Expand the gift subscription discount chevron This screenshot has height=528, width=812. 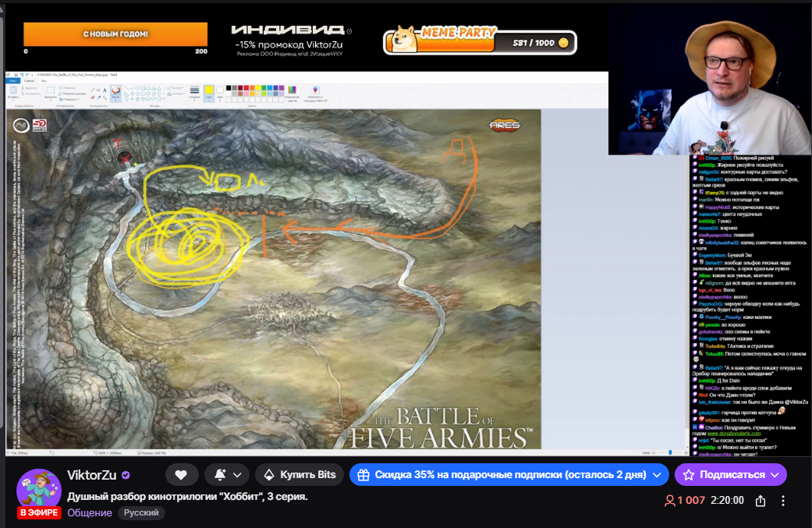tap(657, 475)
